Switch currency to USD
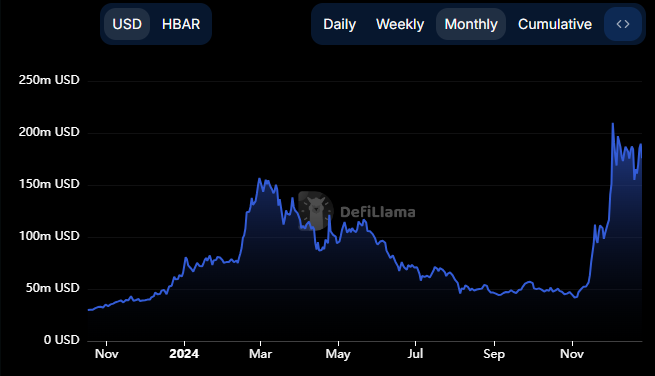Screen dimensions: 655x376 coord(127,24)
